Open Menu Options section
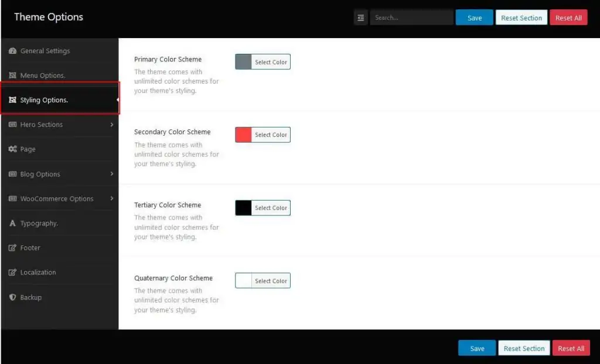This screenshot has height=364, width=600. pyautogui.click(x=60, y=75)
